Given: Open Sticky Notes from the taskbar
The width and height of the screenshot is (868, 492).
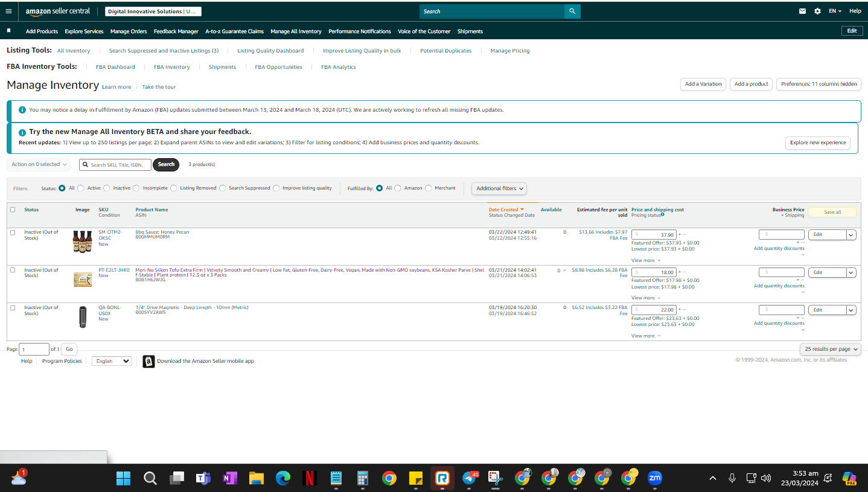Looking at the screenshot, I should click(415, 478).
